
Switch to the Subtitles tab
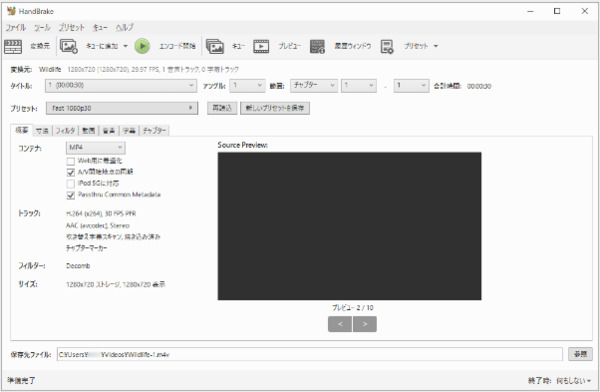pos(129,131)
